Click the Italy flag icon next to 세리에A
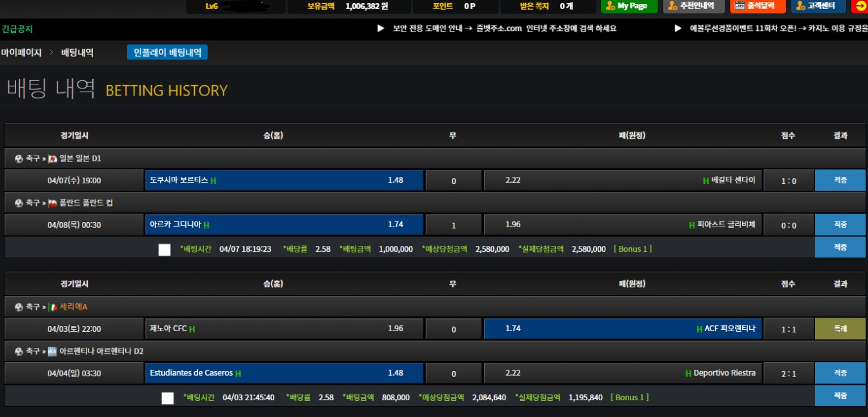Image resolution: width=868 pixels, height=417 pixels. coord(52,307)
